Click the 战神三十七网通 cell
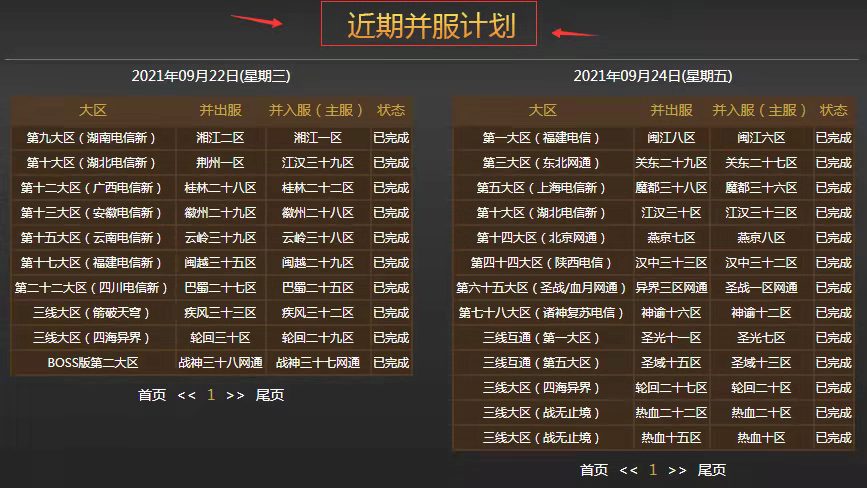This screenshot has height=488, width=867. coord(318,363)
